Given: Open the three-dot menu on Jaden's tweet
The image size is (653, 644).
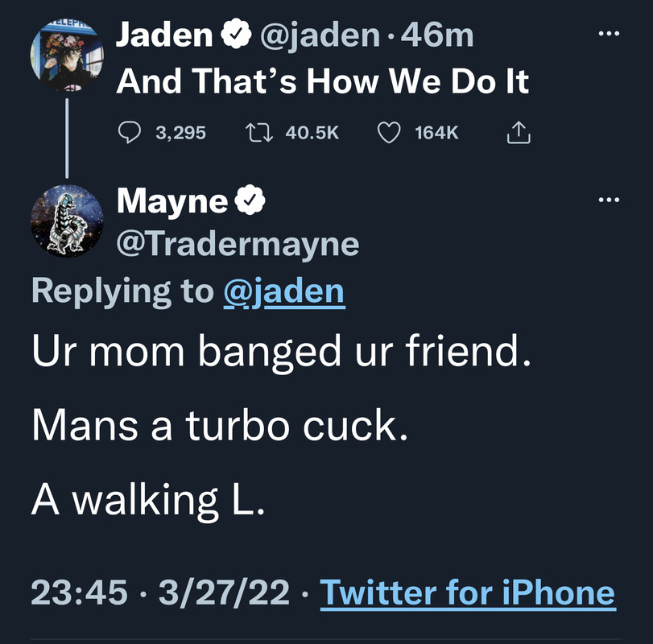Looking at the screenshot, I should [610, 35].
